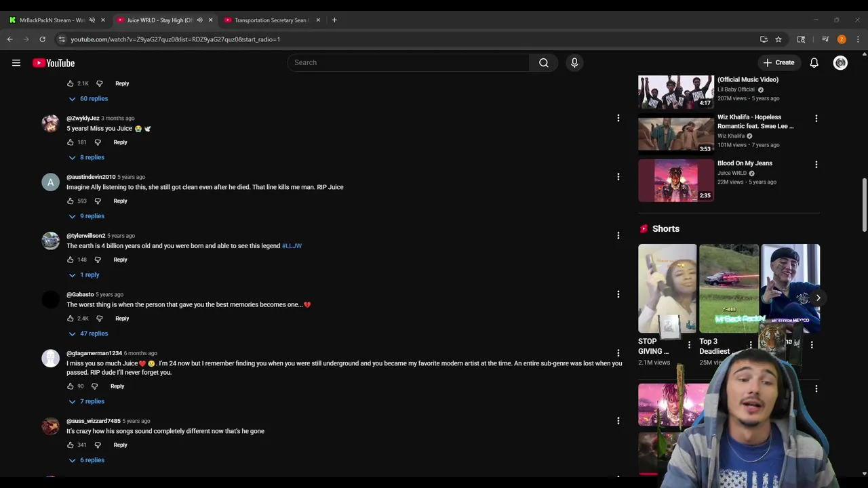The height and width of the screenshot is (488, 868).
Task: Like the comment by @ZwyklyJez
Action: [x=70, y=142]
